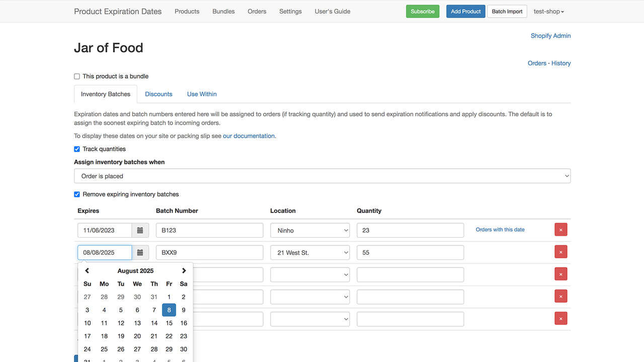Open Orders with this date link
Viewport: 644px width, 362px height.
click(500, 229)
